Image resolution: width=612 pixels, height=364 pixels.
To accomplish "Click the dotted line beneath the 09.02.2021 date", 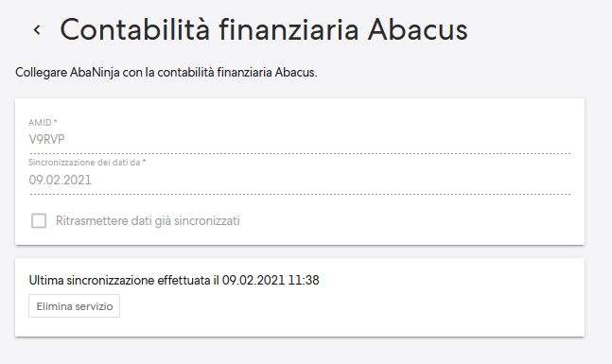I will (x=300, y=194).
